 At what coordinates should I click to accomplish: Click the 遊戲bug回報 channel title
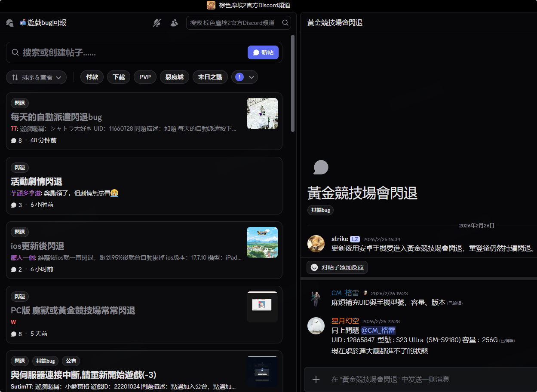[x=47, y=23]
